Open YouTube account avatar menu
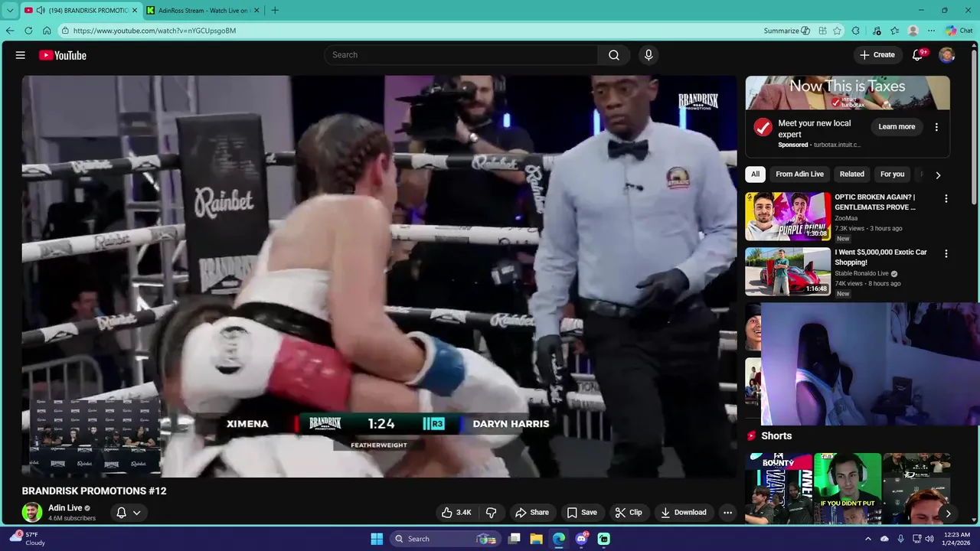Screen dimensions: 980x551 tap(946, 55)
